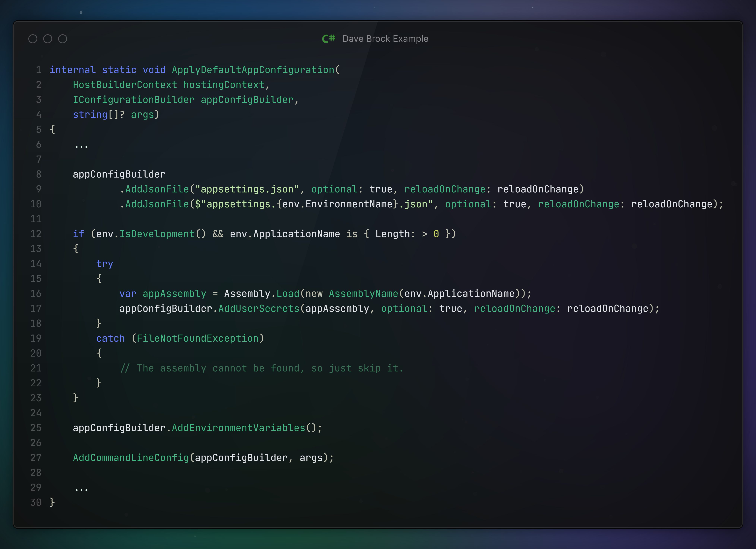
Task: Click the 'Dave Brock Example' title text
Action: [385, 39]
